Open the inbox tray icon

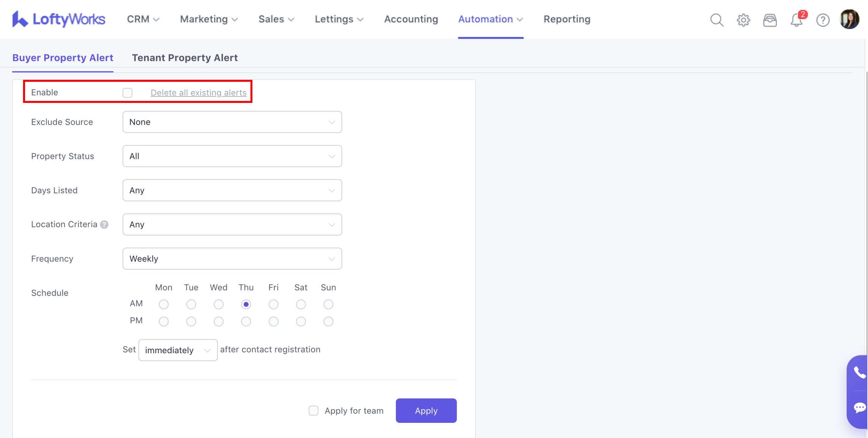tap(769, 20)
